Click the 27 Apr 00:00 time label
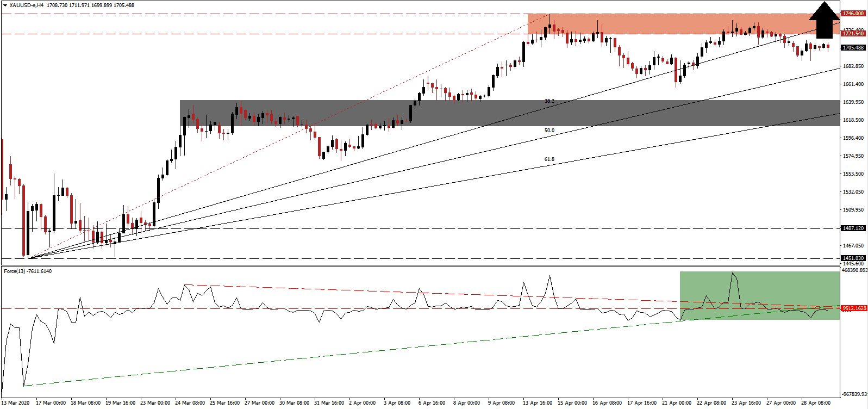 [x=782, y=403]
